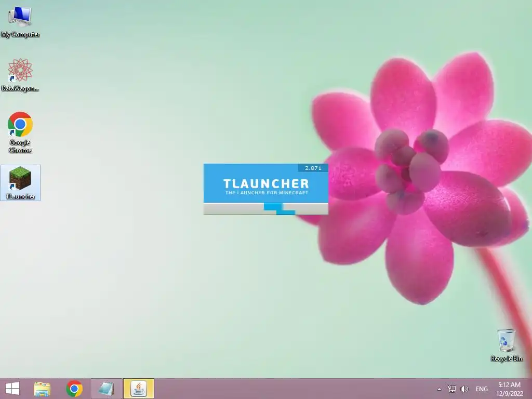Click the TLauncher splash logo
This screenshot has height=399, width=532.
point(266,183)
